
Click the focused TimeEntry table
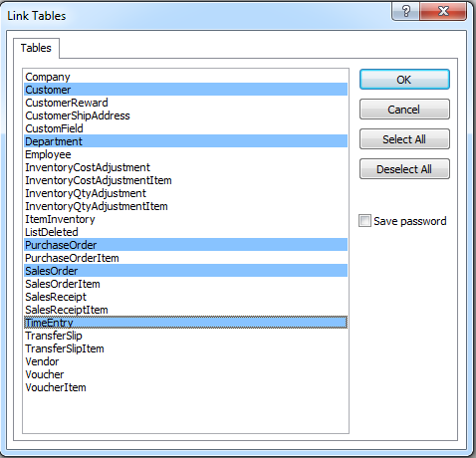(x=186, y=323)
